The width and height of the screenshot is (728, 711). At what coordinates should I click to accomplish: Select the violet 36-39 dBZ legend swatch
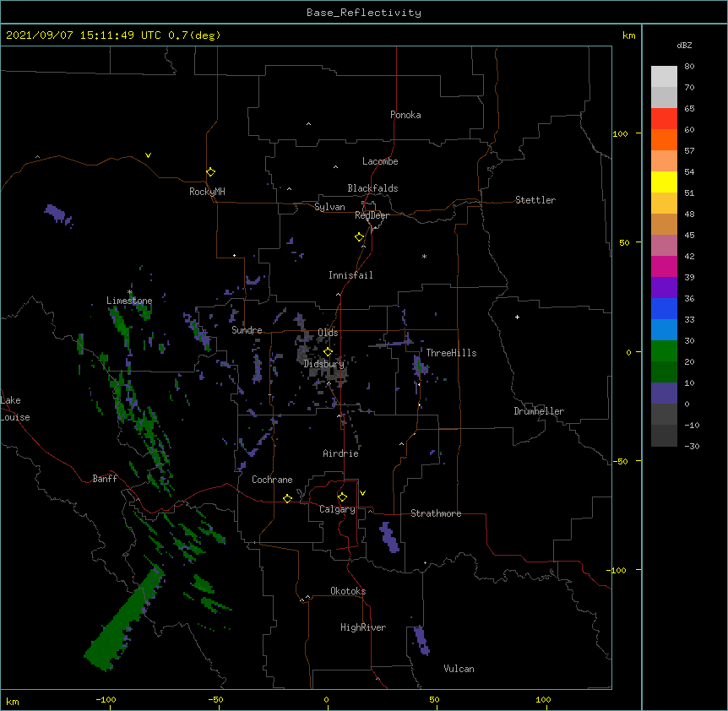pyautogui.click(x=664, y=287)
